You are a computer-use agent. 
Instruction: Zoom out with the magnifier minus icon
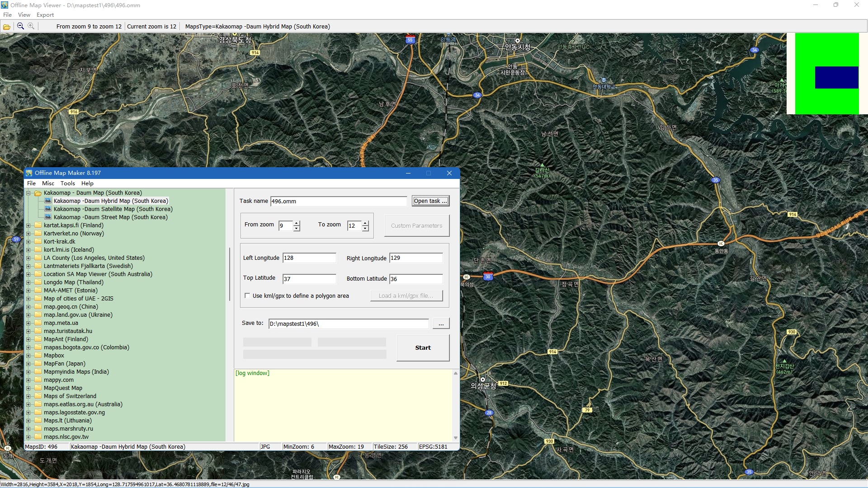[x=20, y=26]
